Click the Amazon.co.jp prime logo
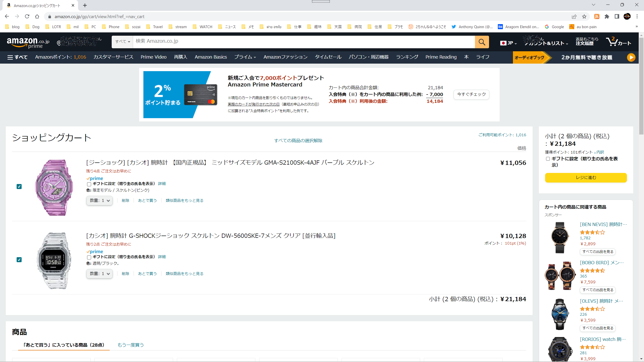Viewport: 644px width, 362px height. click(x=28, y=42)
